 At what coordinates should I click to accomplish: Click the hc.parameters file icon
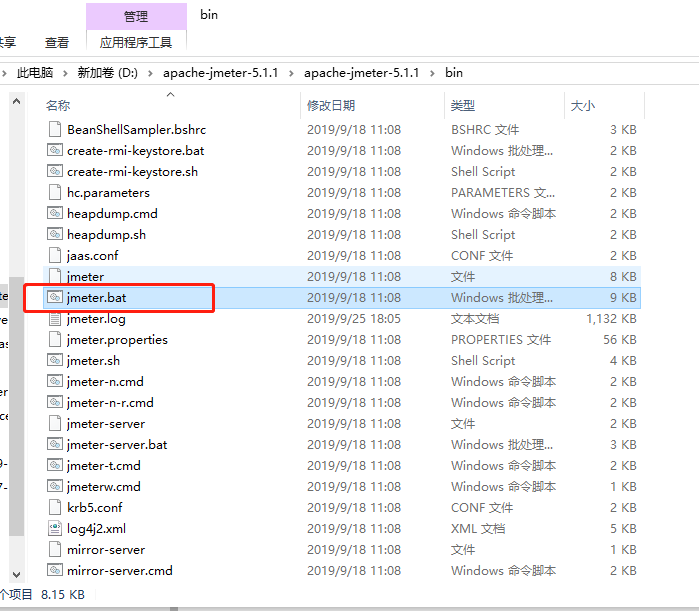(x=55, y=192)
